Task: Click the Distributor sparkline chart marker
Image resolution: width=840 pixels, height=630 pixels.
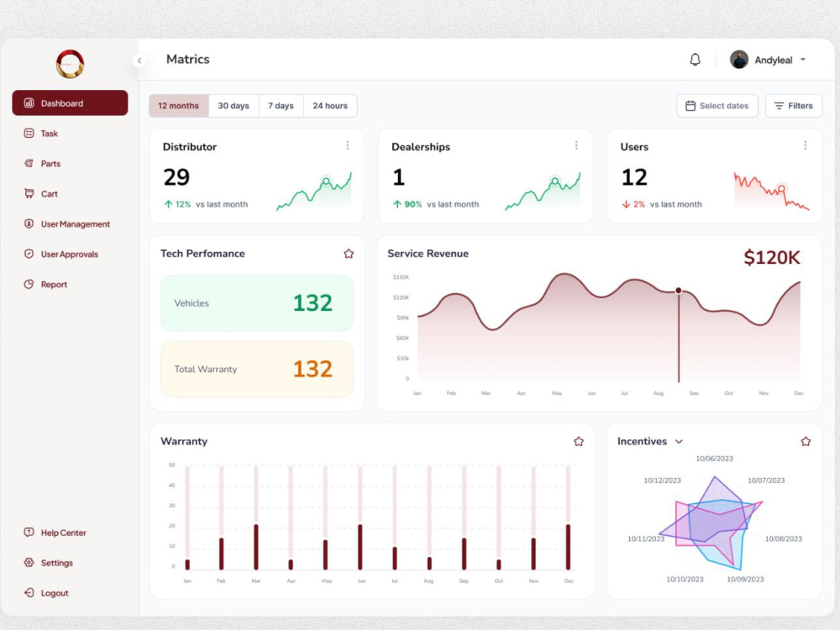Action: (x=326, y=181)
